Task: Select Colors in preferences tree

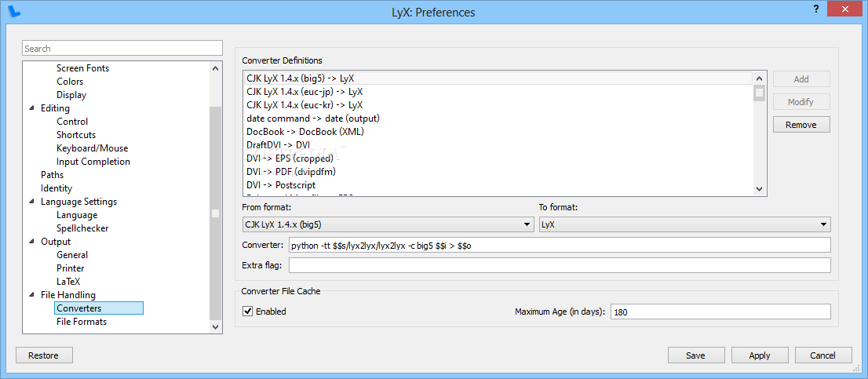Action: [x=70, y=82]
